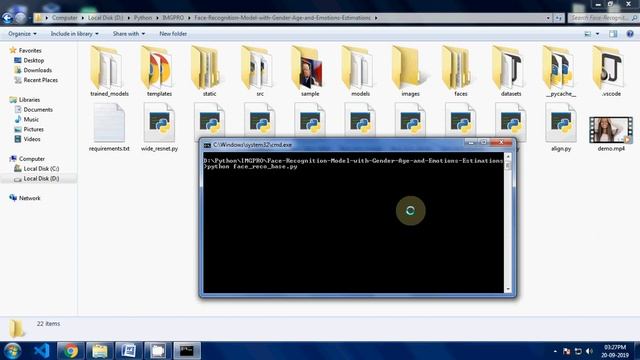Click Python in address breadcrumb
Viewport: 640px width, 360px height.
tap(143, 18)
